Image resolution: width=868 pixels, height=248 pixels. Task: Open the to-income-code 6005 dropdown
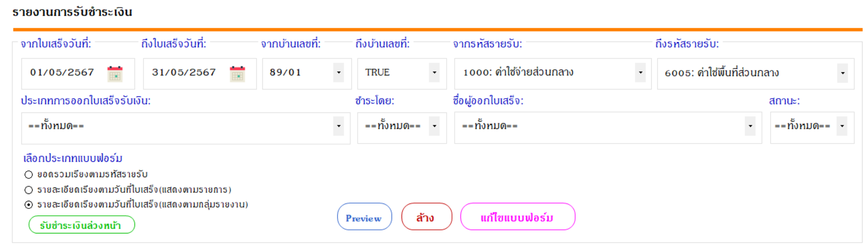843,73
